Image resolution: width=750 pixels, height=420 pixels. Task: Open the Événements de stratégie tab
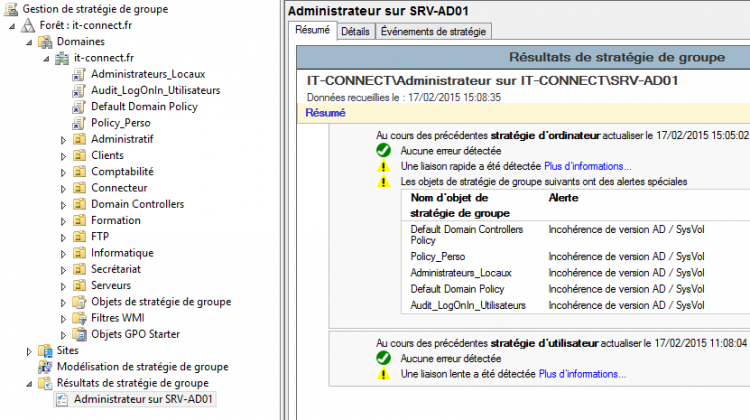click(433, 32)
